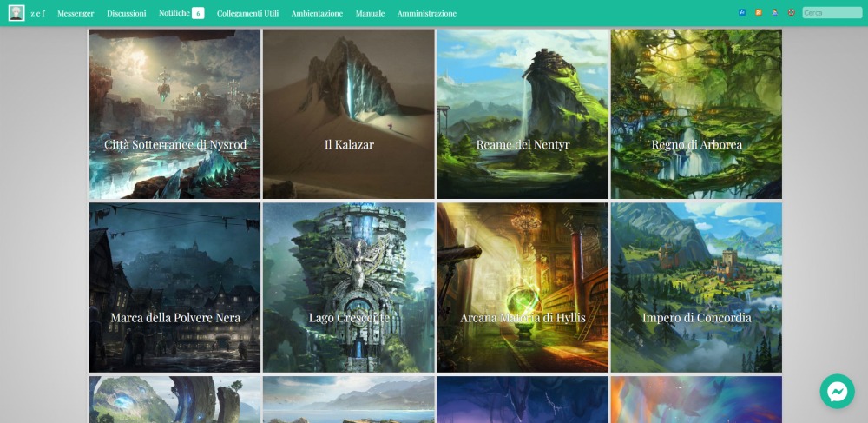Open the orange RSS feed icon

(759, 12)
